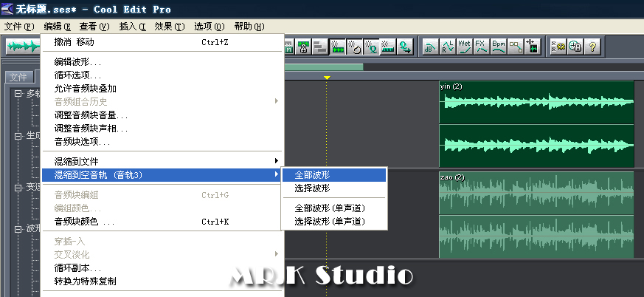Toggle 允许音频块叠加 menu option

pos(162,89)
